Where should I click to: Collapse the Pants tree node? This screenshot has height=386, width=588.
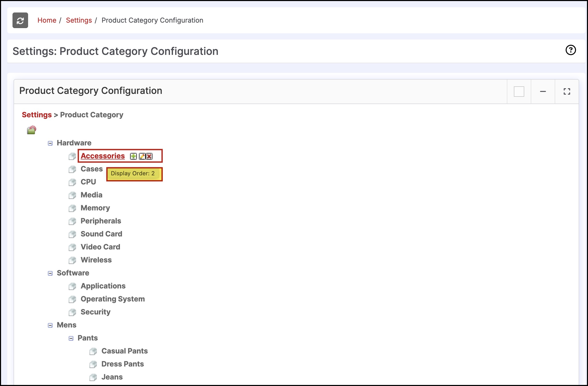(x=71, y=338)
